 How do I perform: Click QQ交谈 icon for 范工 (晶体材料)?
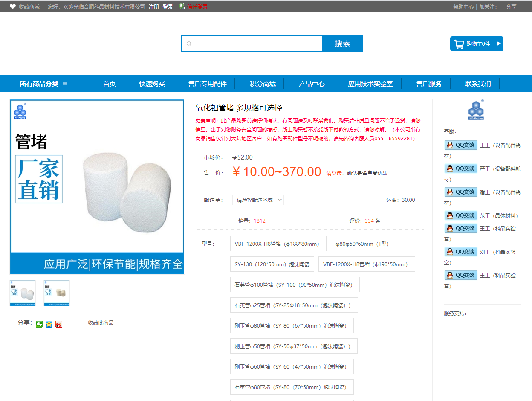point(460,215)
